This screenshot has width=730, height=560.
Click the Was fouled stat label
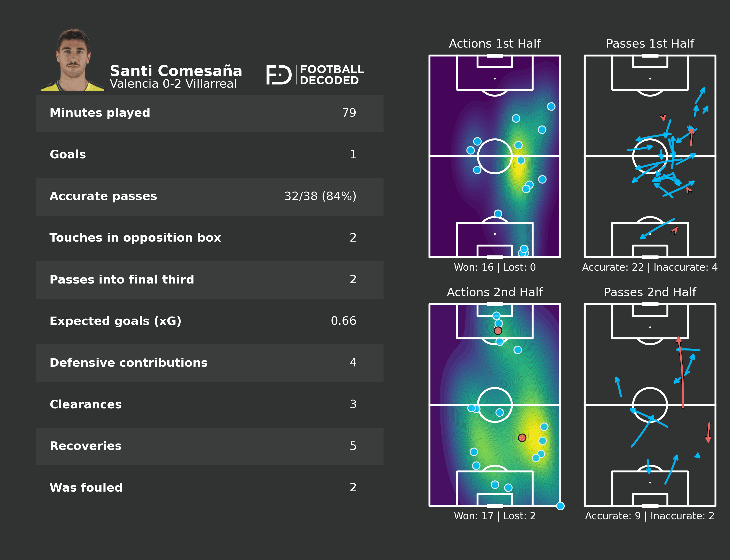(86, 488)
